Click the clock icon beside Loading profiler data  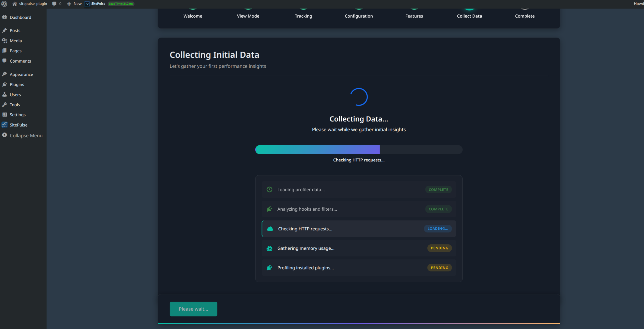coord(269,189)
